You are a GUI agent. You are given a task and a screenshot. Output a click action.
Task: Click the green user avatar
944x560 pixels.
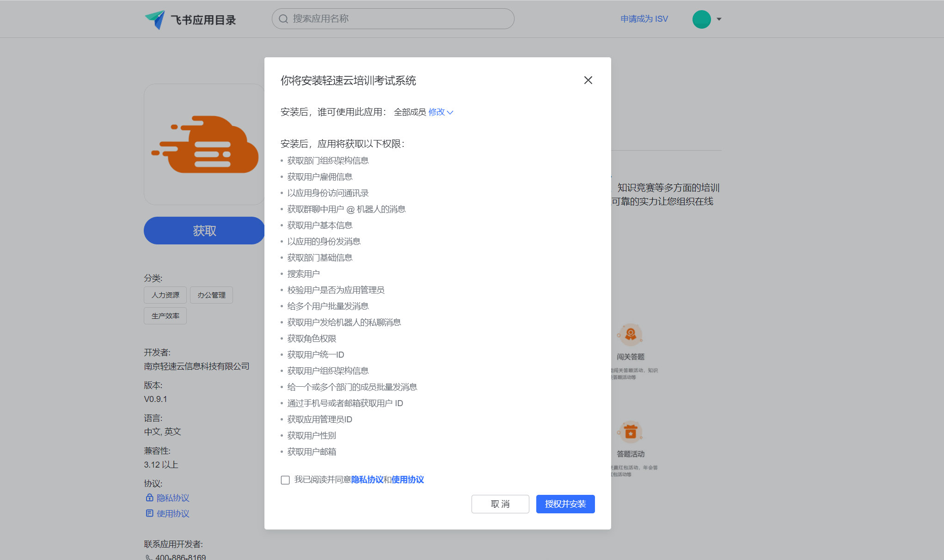pos(701,19)
